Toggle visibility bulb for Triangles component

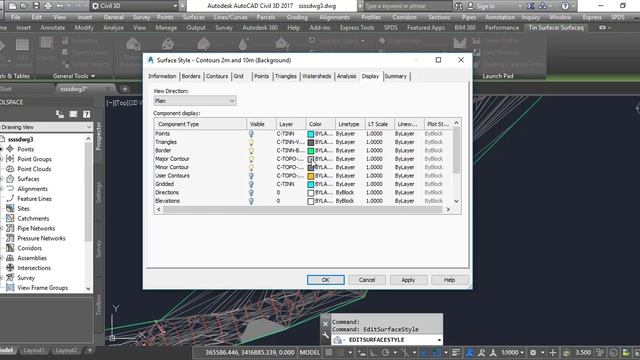click(x=251, y=142)
